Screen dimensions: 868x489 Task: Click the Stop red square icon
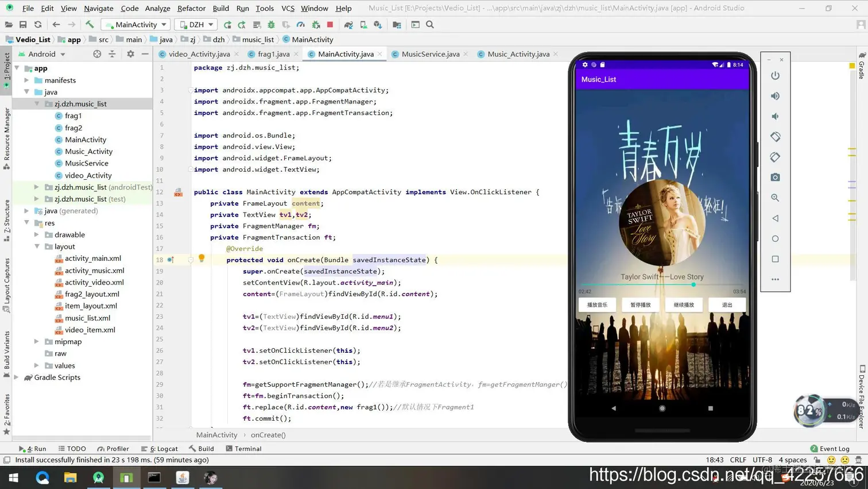pyautogui.click(x=330, y=25)
